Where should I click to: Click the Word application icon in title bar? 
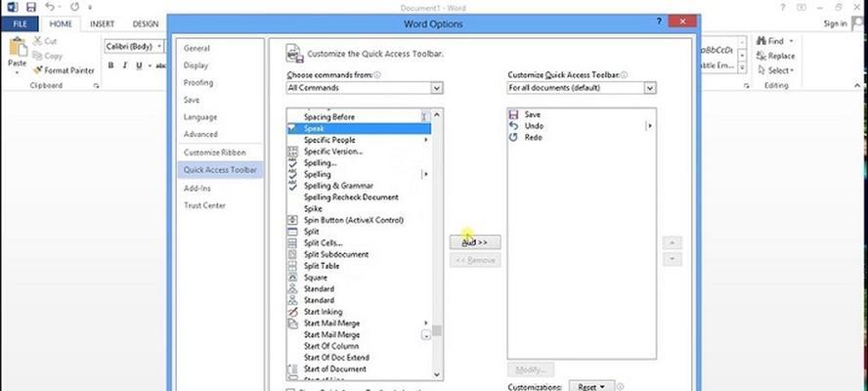(12, 7)
